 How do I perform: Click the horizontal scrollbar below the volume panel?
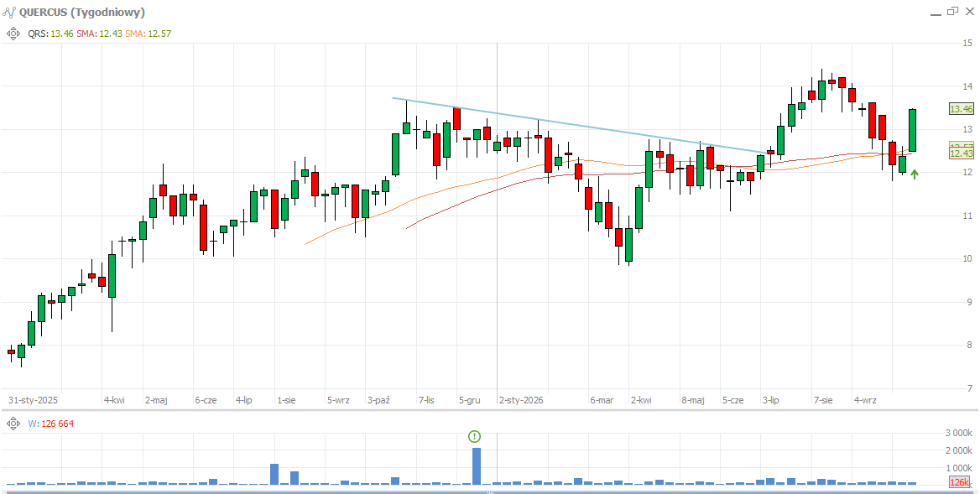pyautogui.click(x=490, y=491)
